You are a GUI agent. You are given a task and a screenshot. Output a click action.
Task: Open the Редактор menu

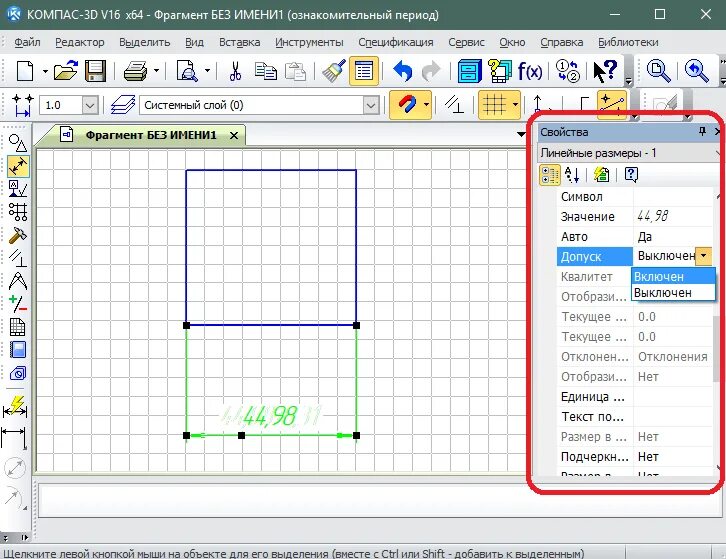(x=80, y=42)
